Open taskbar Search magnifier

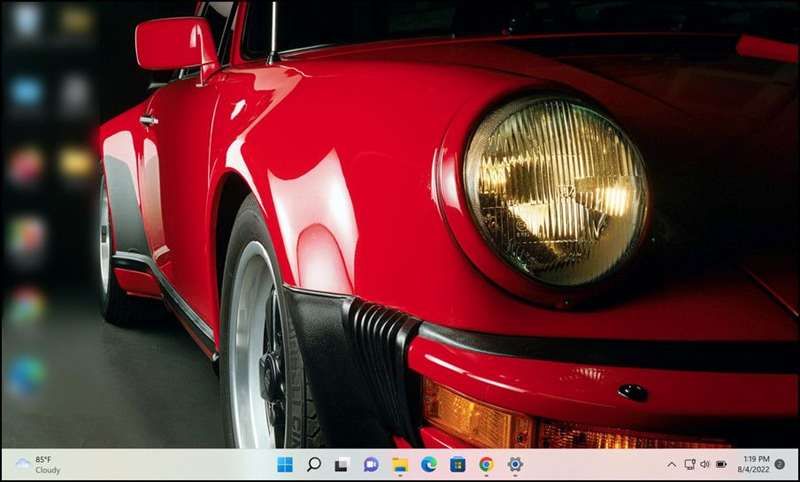pos(314,464)
